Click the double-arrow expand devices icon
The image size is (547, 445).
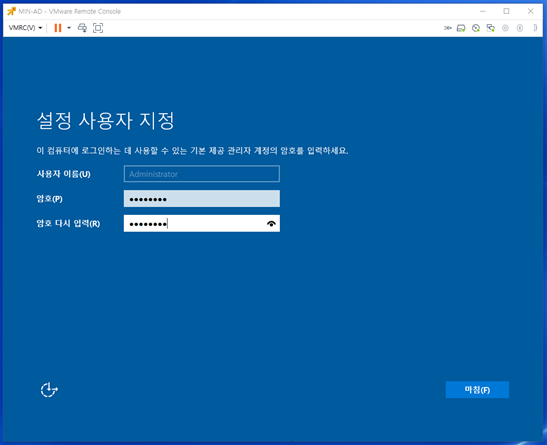(448, 28)
